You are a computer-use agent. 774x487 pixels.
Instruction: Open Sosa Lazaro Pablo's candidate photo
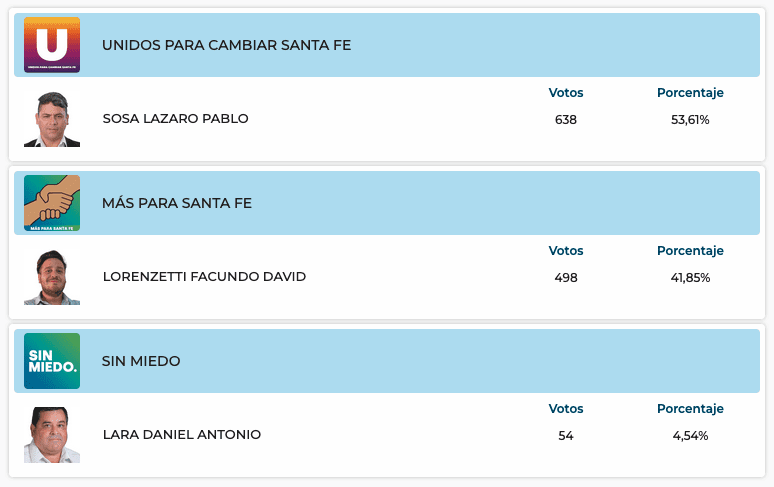tap(52, 119)
